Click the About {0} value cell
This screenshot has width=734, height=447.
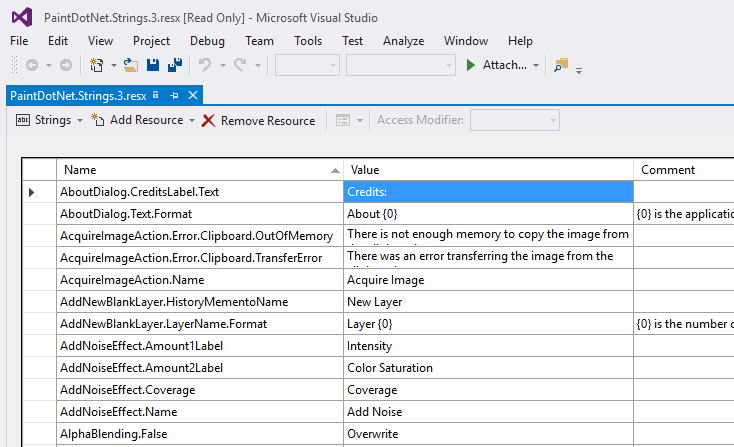[488, 214]
